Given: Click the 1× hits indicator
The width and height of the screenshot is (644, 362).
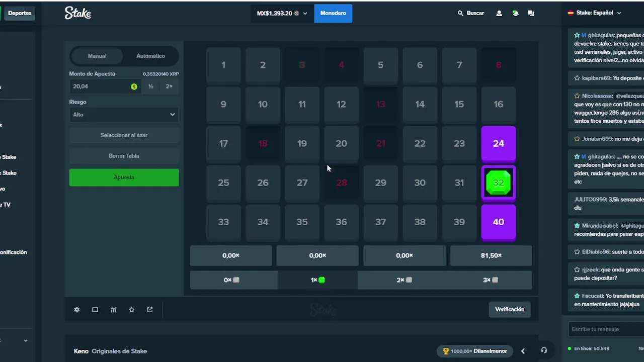Looking at the screenshot, I should click(318, 280).
